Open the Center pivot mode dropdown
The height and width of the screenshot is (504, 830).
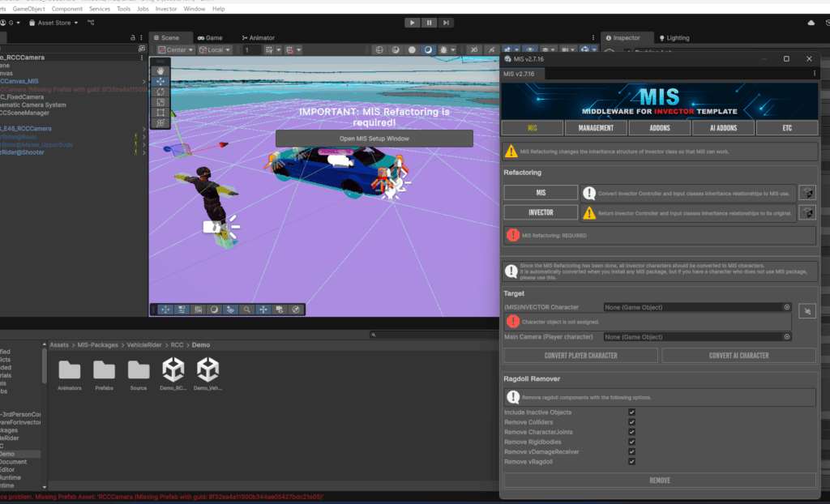[x=176, y=50]
